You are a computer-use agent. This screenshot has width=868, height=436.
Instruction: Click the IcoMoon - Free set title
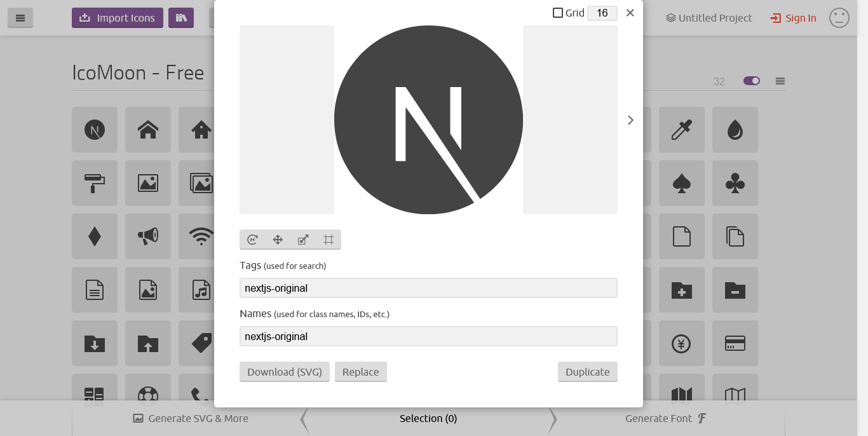138,73
